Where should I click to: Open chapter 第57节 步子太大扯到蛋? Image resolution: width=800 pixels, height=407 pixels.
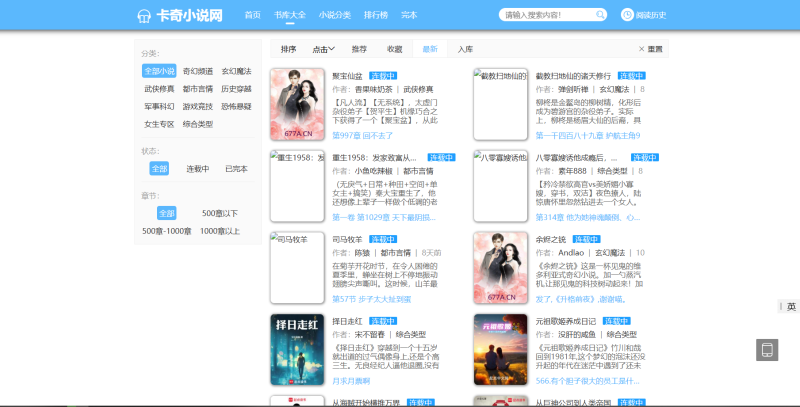pyautogui.click(x=371, y=299)
